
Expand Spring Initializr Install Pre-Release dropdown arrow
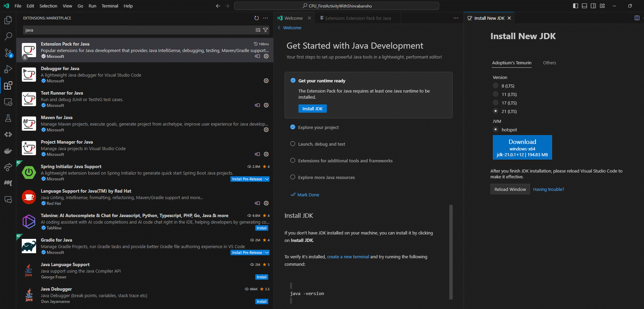tap(267, 179)
